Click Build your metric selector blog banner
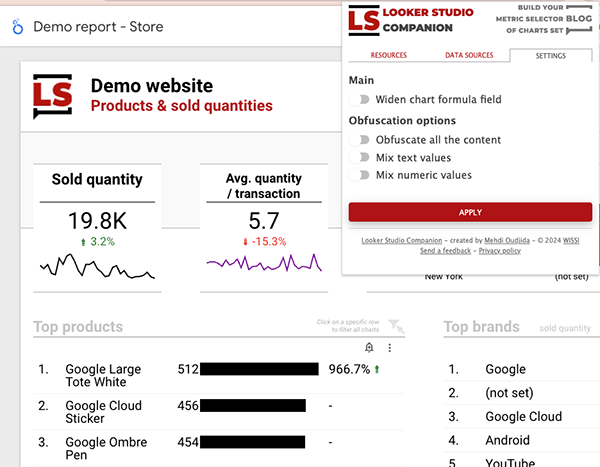 click(x=544, y=19)
